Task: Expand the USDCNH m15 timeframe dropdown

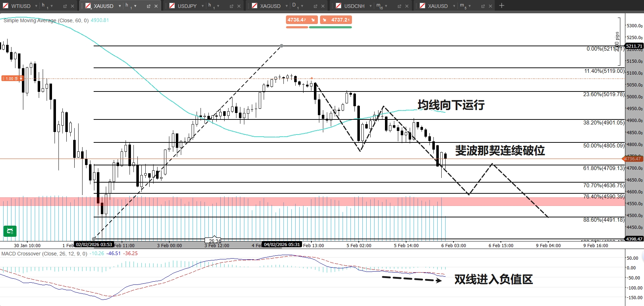Action: pos(386,6)
